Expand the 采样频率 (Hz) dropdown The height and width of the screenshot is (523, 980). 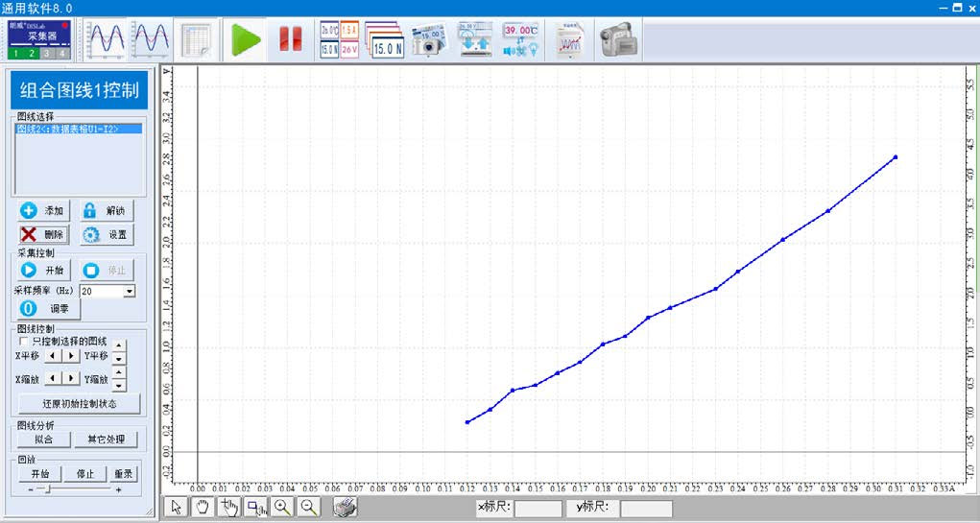click(129, 291)
